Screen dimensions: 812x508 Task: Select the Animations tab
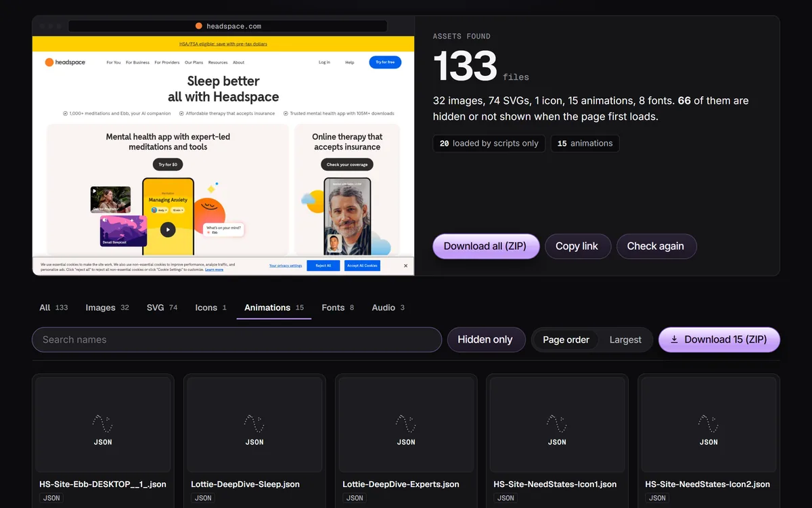click(274, 308)
